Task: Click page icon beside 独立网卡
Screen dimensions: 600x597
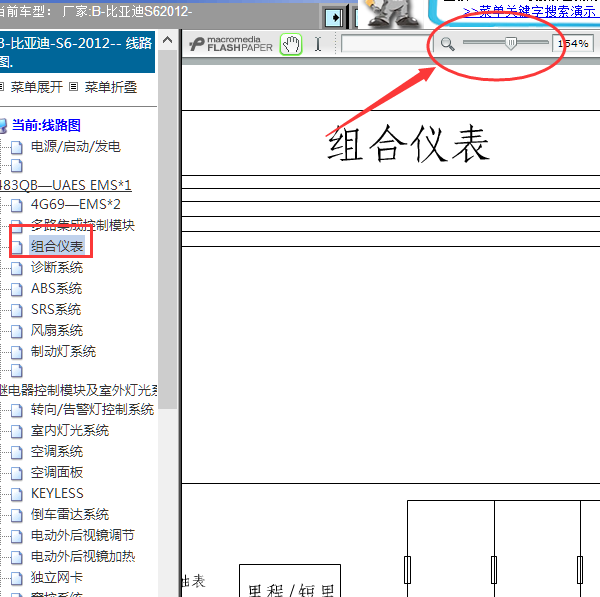Action: pyautogui.click(x=16, y=579)
